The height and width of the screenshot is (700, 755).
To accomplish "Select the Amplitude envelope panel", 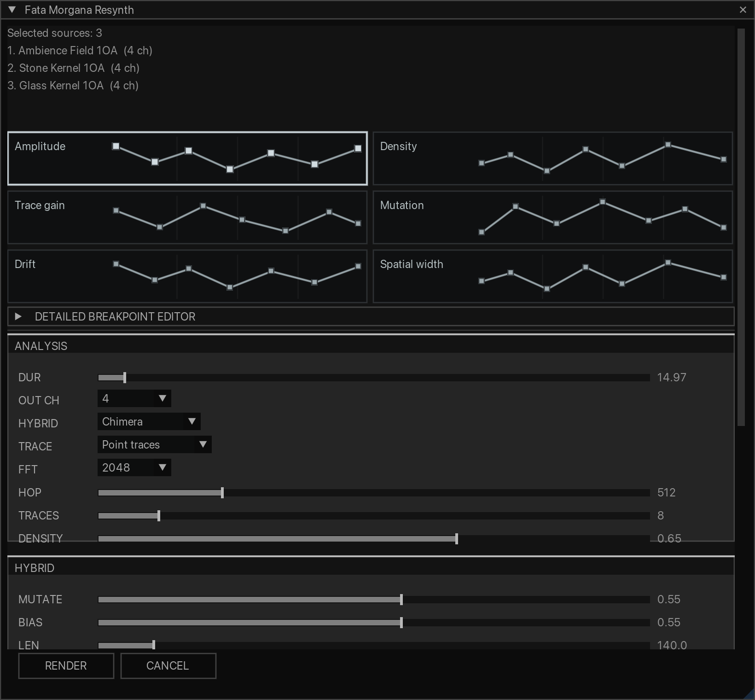I will 187,158.
